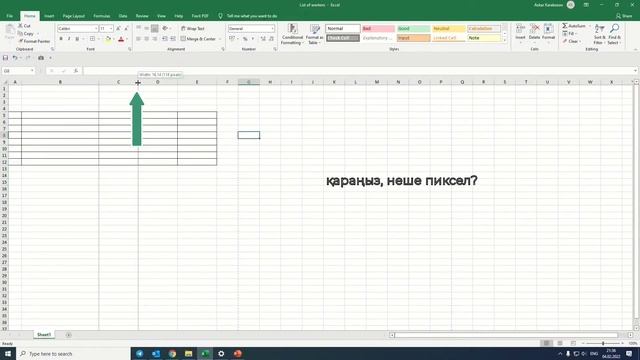Switch to the Formulas tab
Viewport: 640px width, 360px height.
pyautogui.click(x=102, y=16)
